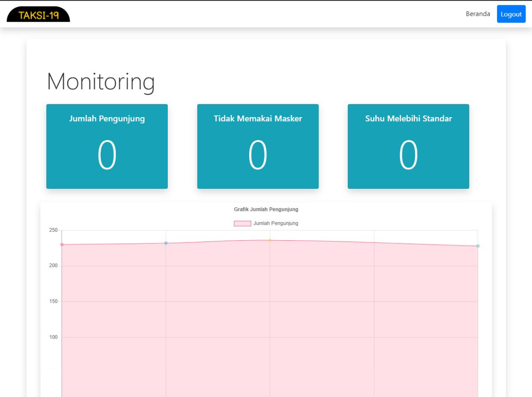This screenshot has width=532, height=397.
Task: Open the Beranda navigation link
Action: click(477, 14)
